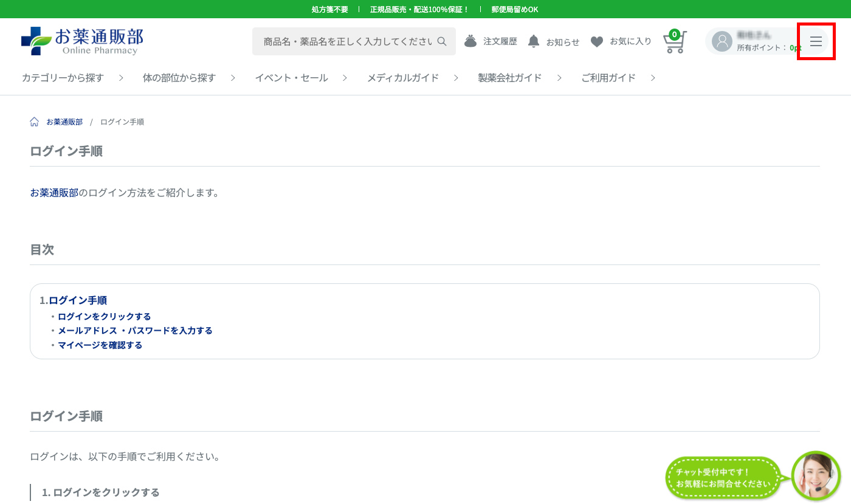
Task: Click the shopping cart icon
Action: 674,44
